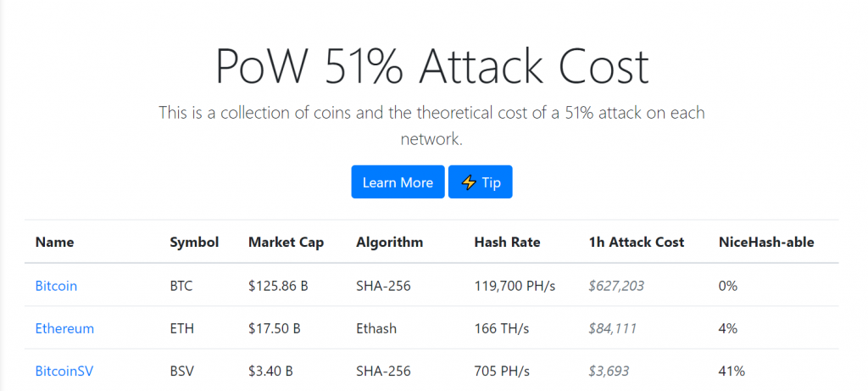Click BitcoinSV's 41% NiceHash-able value
The image size is (868, 391).
pos(731,371)
